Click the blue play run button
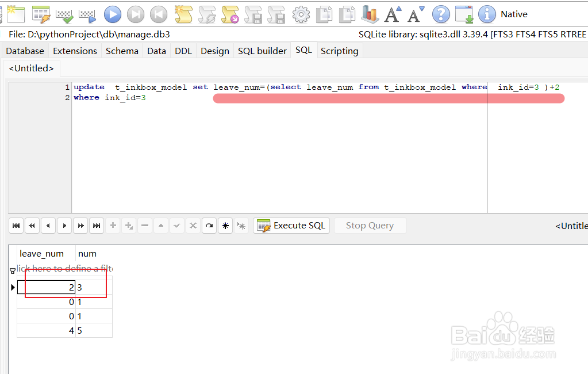This screenshot has height=374, width=588. 113,14
